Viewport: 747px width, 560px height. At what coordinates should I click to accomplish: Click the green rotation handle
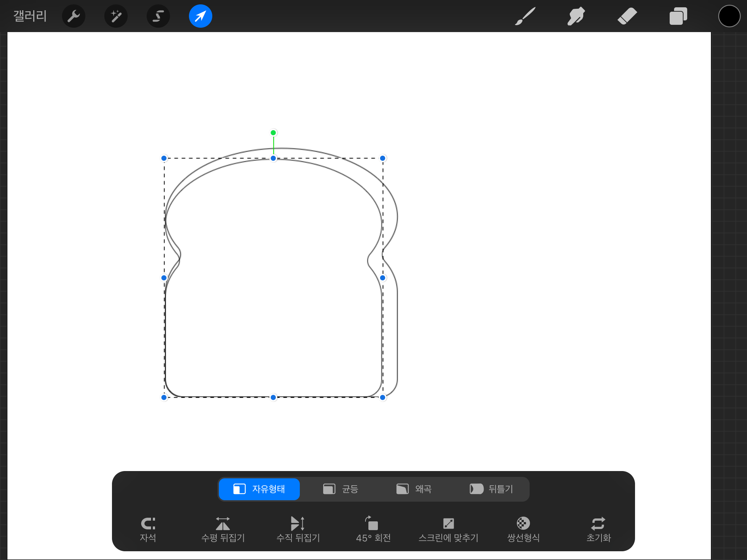tap(273, 133)
